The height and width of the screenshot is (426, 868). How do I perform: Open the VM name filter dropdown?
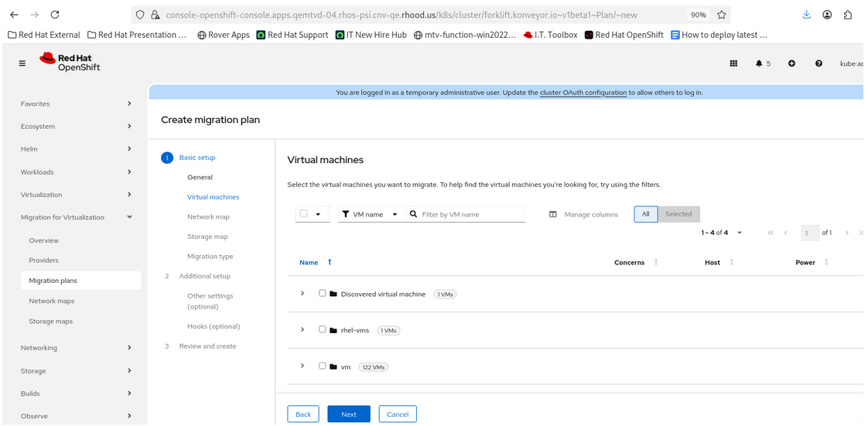[371, 214]
